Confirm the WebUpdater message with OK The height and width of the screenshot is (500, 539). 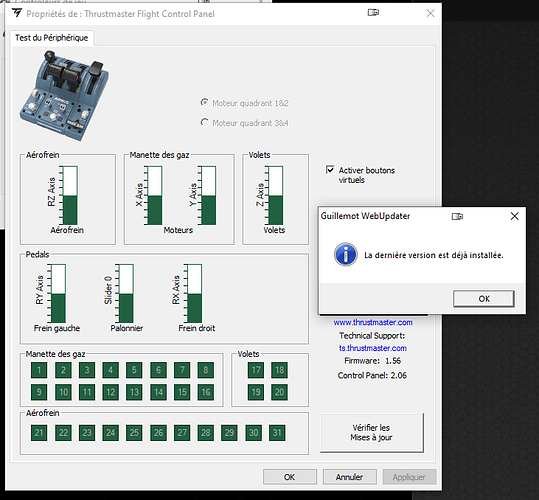tap(484, 299)
